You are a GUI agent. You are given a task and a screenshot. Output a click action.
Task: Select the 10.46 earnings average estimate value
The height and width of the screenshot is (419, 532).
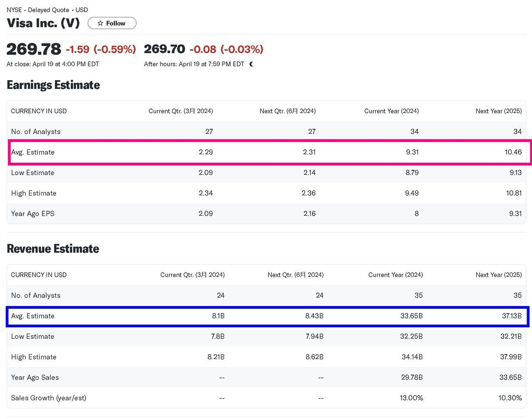point(513,152)
